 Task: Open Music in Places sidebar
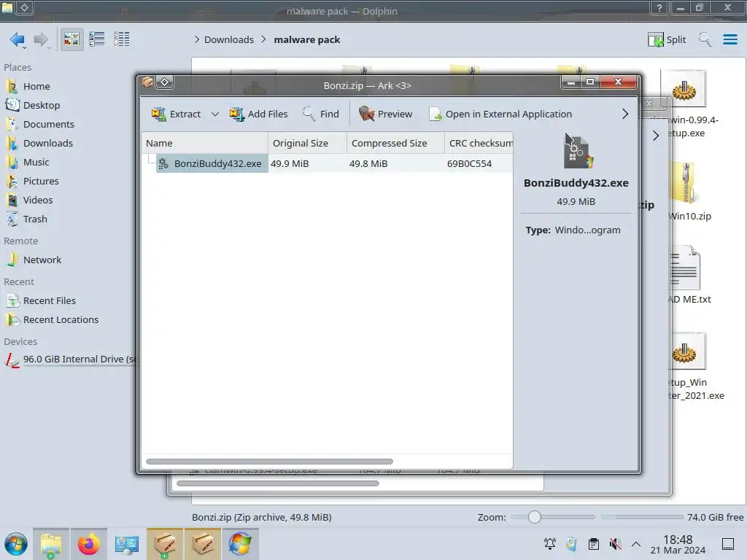click(36, 163)
